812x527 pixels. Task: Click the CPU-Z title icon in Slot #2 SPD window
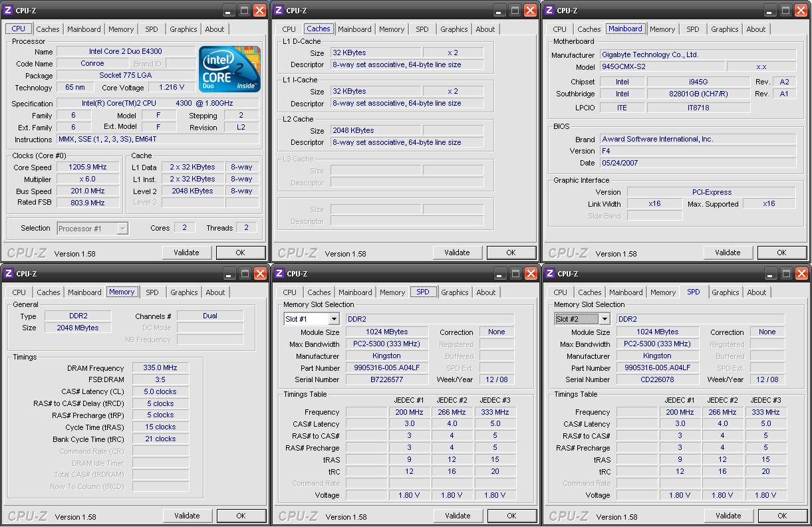coord(550,273)
